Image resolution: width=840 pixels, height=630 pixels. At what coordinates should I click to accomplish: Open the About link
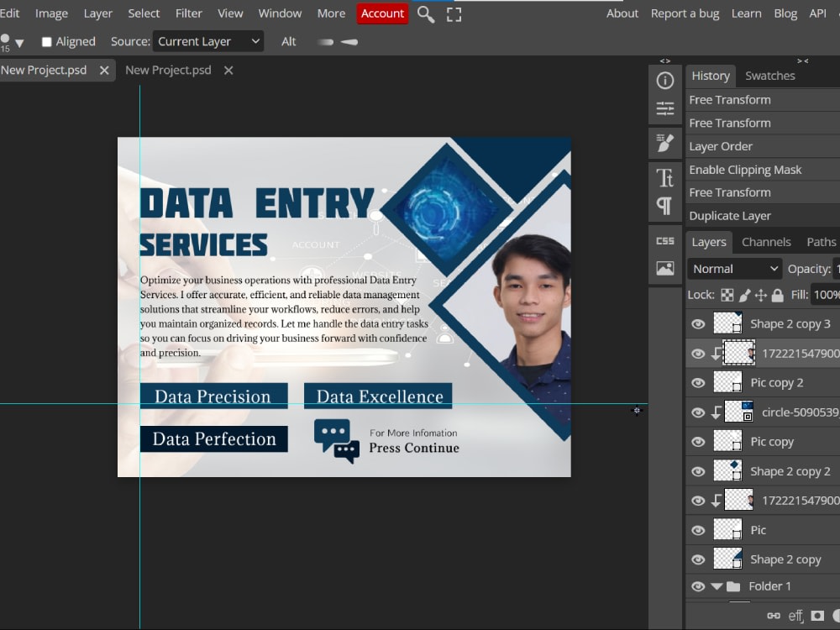pos(622,13)
